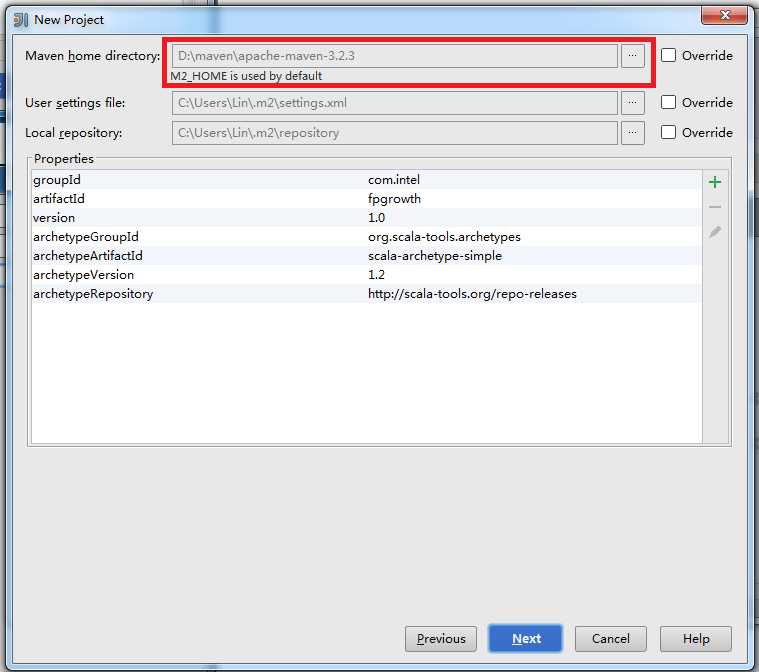The image size is (759, 672).
Task: Click the Local repository path field
Action: click(395, 133)
